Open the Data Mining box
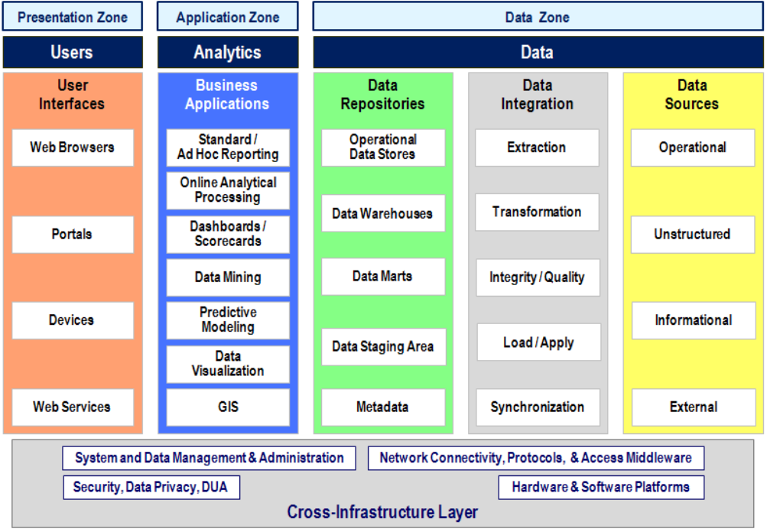The width and height of the screenshot is (767, 532). pos(228,277)
